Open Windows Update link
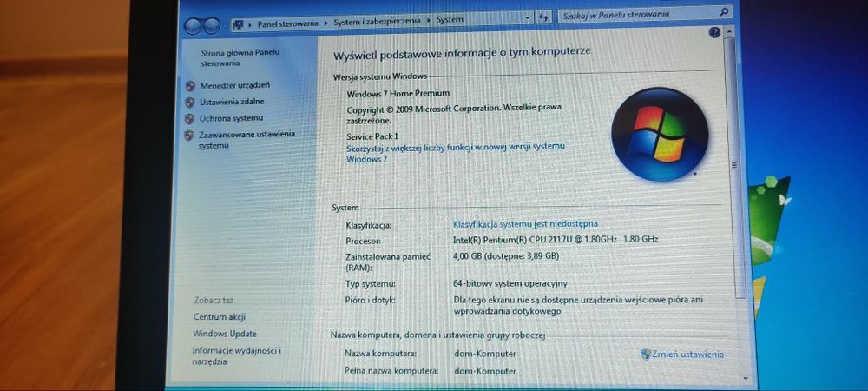 tap(225, 334)
